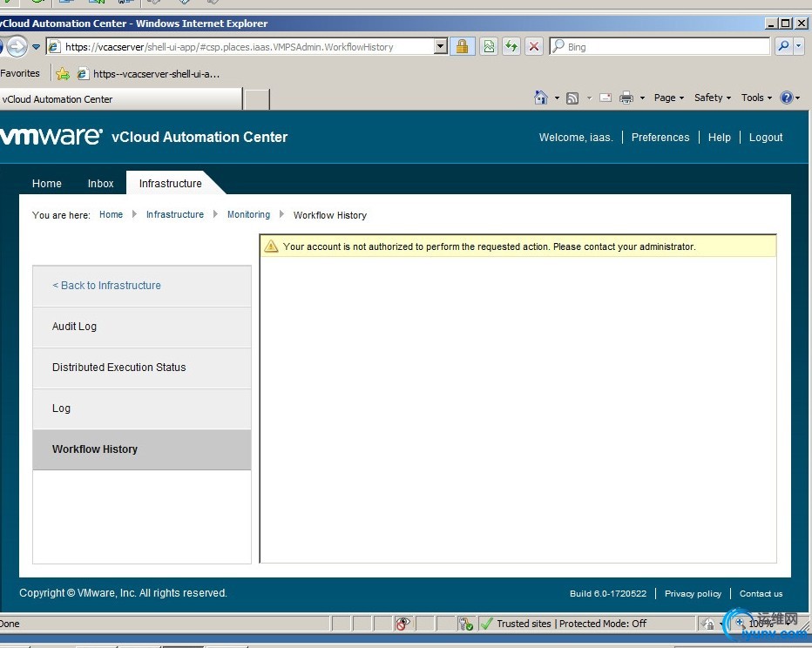Image resolution: width=812 pixels, height=648 pixels.
Task: Click the Welcome, iaas. text
Action: pyautogui.click(x=576, y=137)
